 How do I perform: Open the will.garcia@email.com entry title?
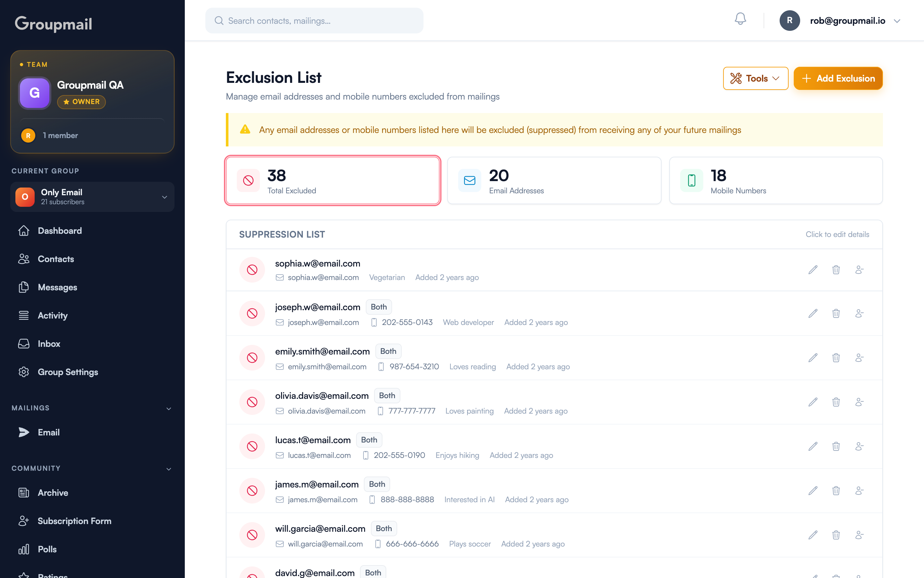click(320, 529)
